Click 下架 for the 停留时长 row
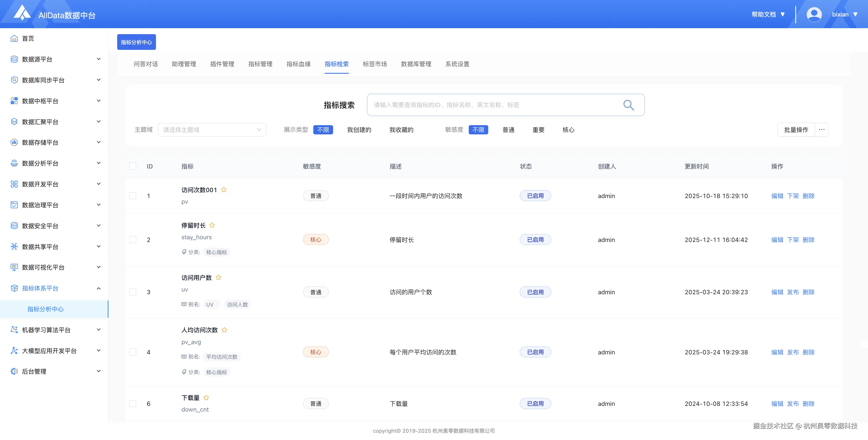The height and width of the screenshot is (440, 868). 793,240
